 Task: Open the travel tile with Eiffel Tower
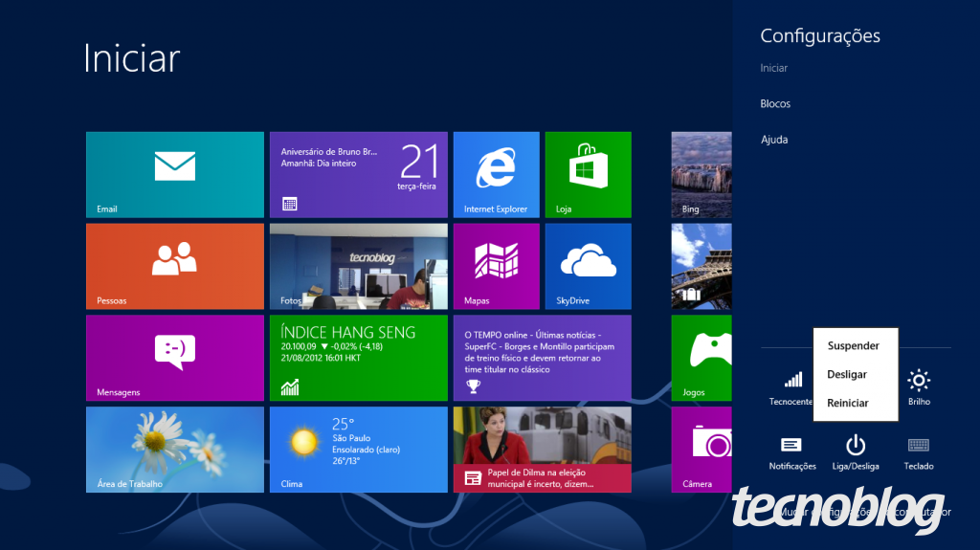pos(702,266)
